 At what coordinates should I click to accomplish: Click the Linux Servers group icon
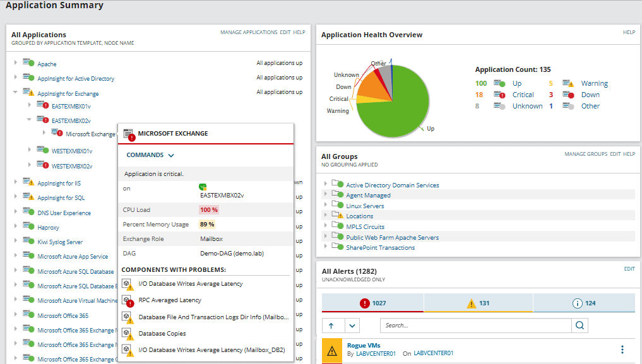[x=337, y=204]
